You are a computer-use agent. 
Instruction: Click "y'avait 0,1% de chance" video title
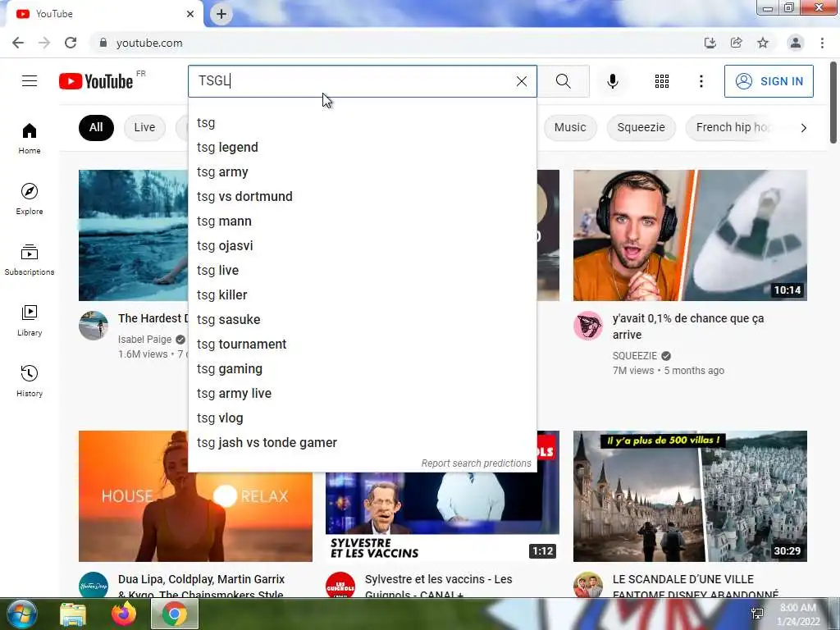pos(688,326)
